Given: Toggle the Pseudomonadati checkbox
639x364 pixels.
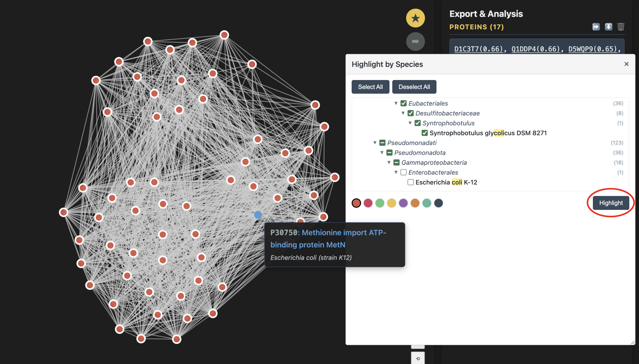Looking at the screenshot, I should click(x=382, y=143).
